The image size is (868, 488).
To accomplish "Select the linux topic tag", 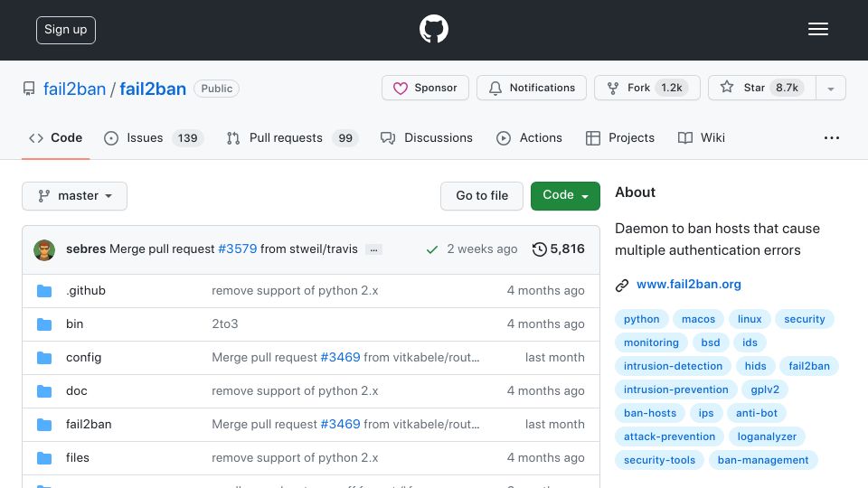I will click(750, 319).
